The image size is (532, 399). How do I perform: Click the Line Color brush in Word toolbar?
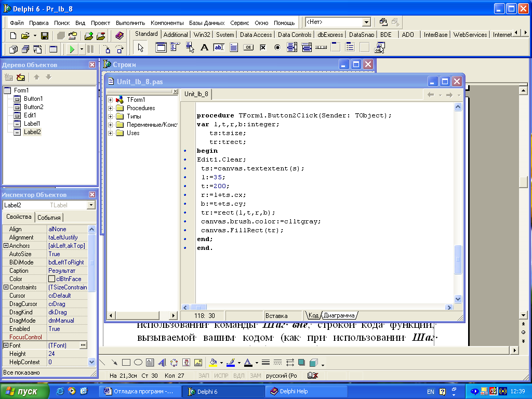[x=231, y=363]
